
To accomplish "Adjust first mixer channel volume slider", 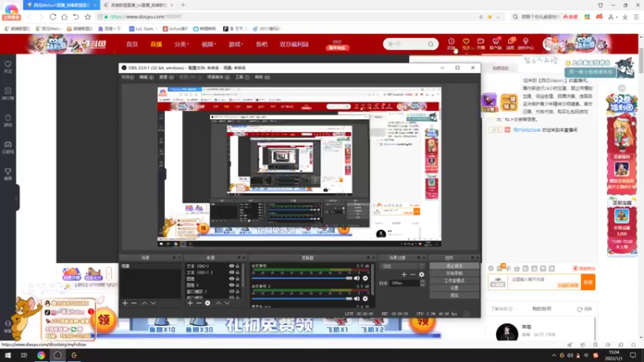I will pyautogui.click(x=302, y=278).
